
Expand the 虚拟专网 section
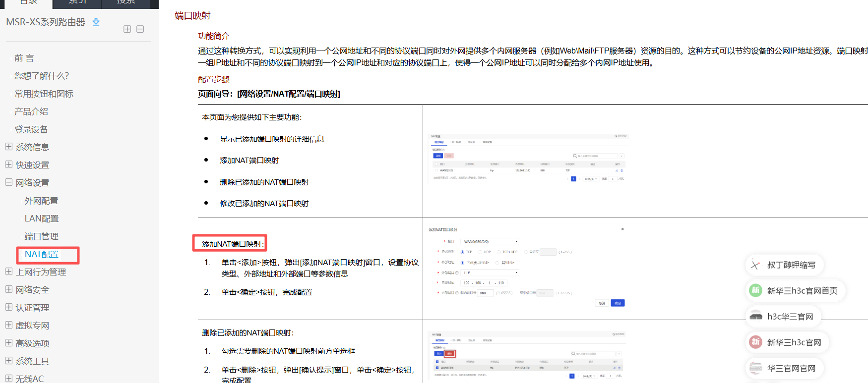coord(9,325)
